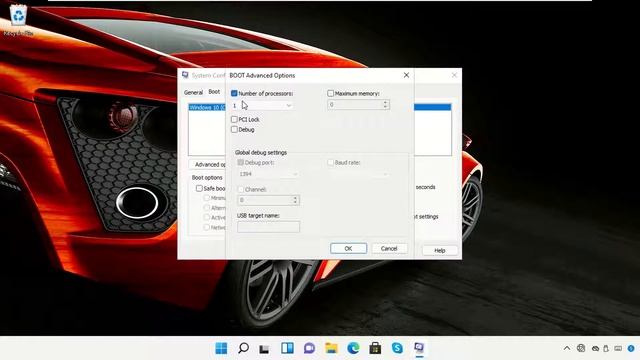Select the Windows 10 boot entry

[x=207, y=107]
